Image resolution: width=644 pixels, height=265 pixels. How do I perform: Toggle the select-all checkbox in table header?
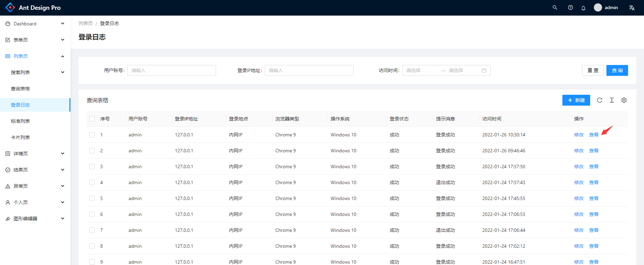pyautogui.click(x=92, y=119)
